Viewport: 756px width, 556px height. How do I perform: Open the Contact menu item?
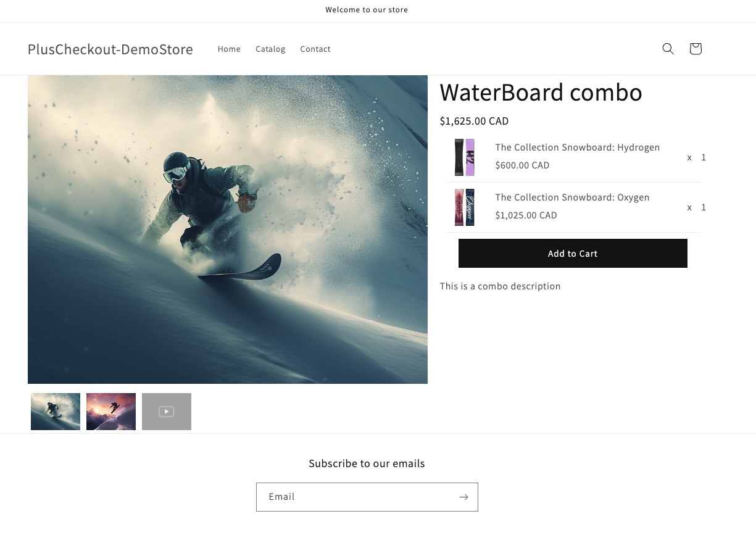coord(315,49)
